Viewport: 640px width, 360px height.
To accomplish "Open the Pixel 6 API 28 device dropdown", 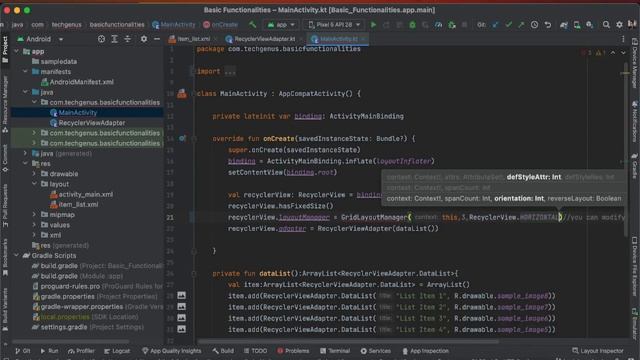I will pos(334,25).
